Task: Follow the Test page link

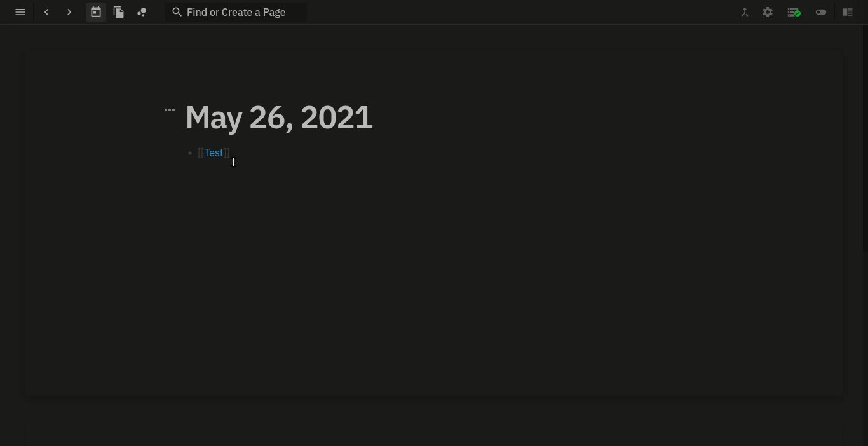Action: tap(214, 152)
